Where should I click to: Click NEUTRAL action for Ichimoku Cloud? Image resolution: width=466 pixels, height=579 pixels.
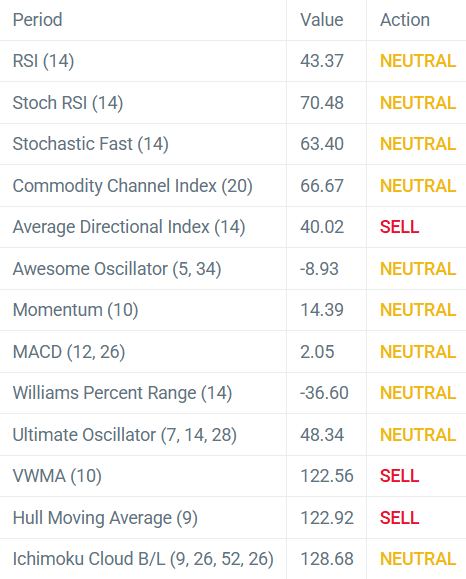pos(418,559)
